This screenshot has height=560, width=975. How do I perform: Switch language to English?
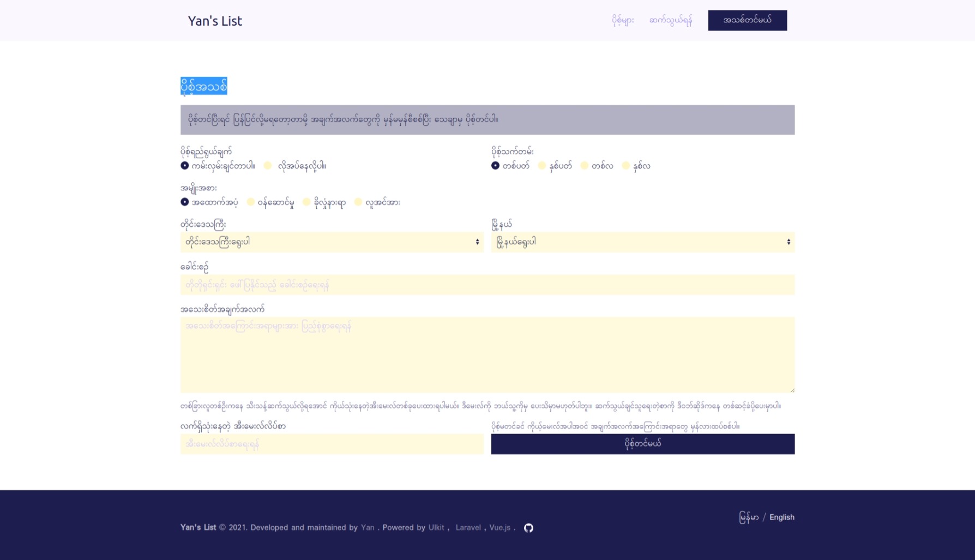click(x=782, y=517)
